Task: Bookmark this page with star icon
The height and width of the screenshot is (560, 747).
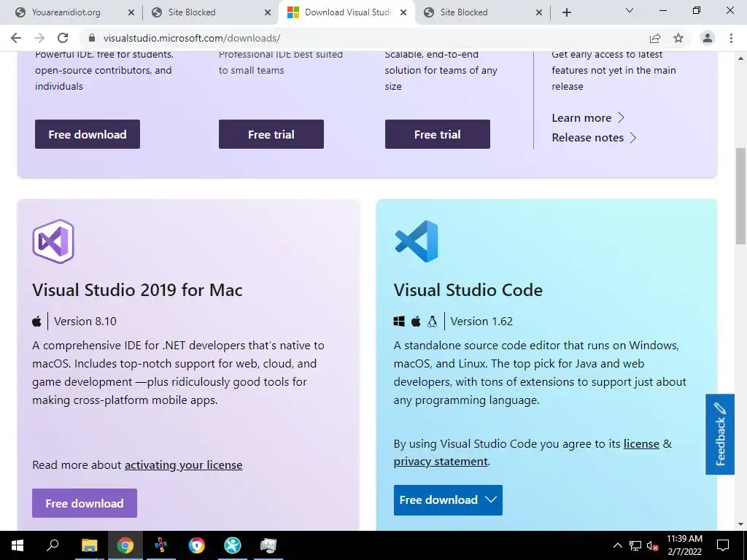Action: coord(678,38)
